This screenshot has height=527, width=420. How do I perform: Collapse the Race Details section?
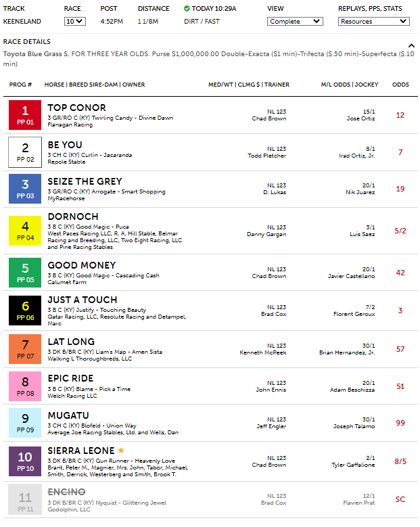[411, 45]
